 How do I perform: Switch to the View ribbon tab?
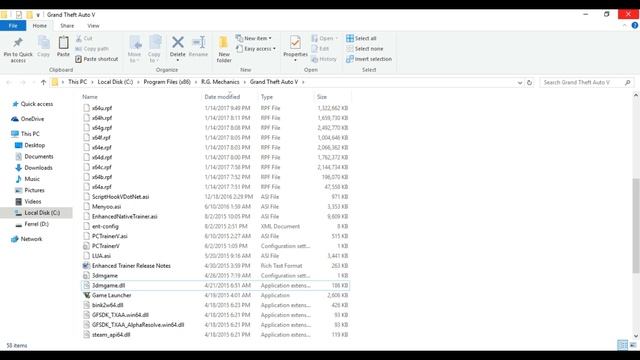[93, 26]
